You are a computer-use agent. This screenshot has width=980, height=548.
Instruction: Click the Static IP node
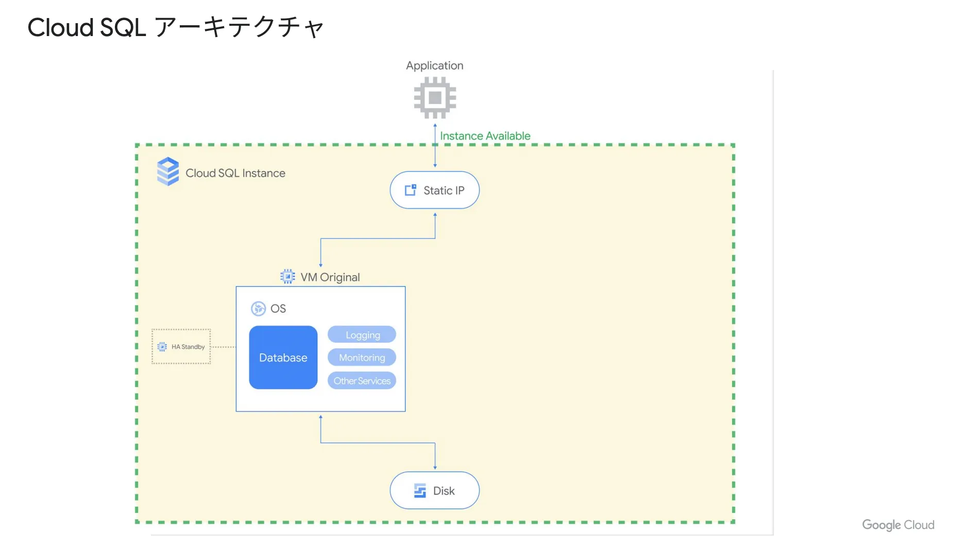(x=435, y=190)
